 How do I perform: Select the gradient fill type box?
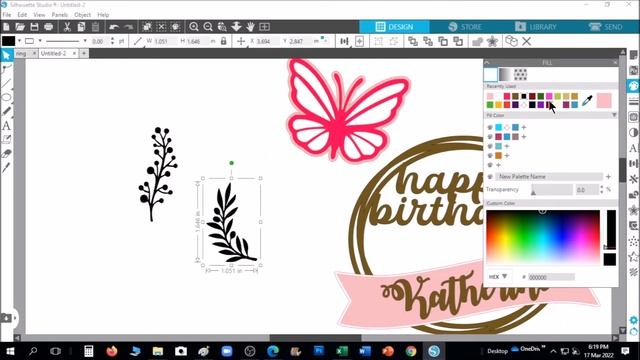click(505, 74)
